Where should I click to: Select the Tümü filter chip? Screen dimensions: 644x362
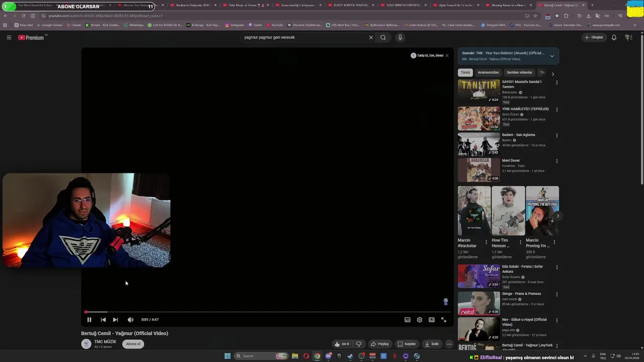[465, 72]
